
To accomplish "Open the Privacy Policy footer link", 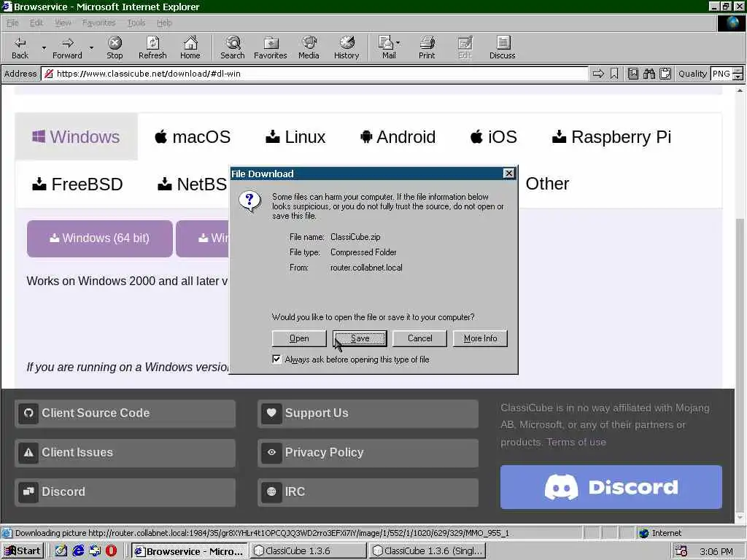I will pos(368,452).
